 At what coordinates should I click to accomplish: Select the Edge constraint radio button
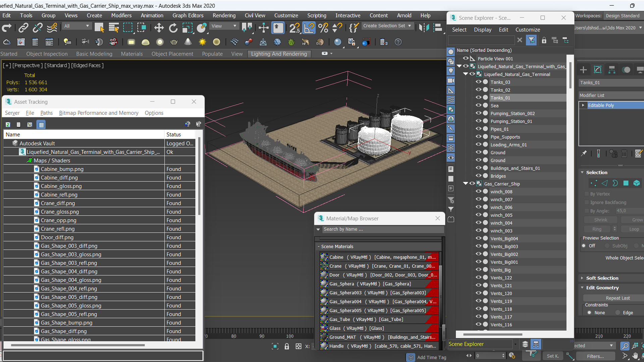(x=618, y=313)
